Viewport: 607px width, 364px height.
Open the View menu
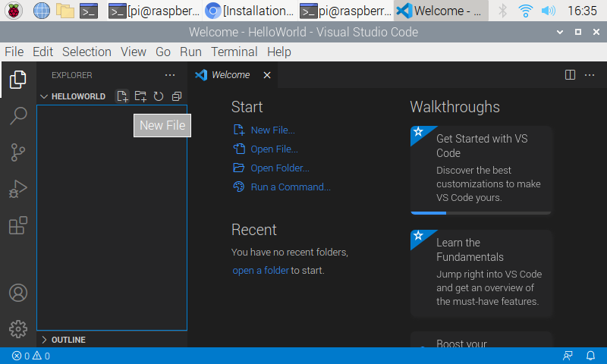pyautogui.click(x=134, y=52)
